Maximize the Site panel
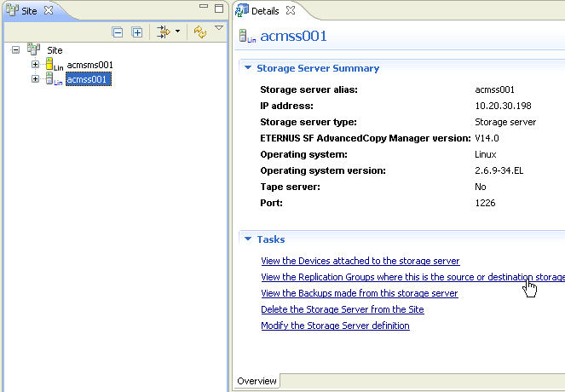The height and width of the screenshot is (392, 565). pos(219,9)
